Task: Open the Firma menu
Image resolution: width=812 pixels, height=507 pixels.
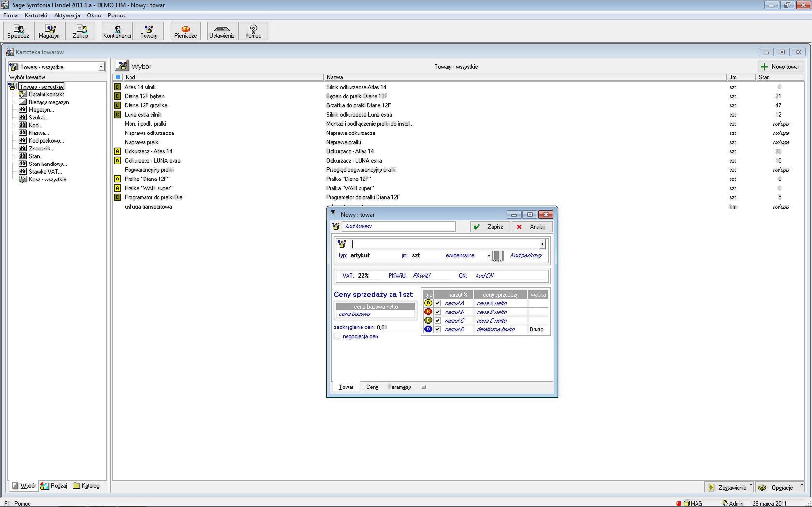Action: click(x=11, y=15)
